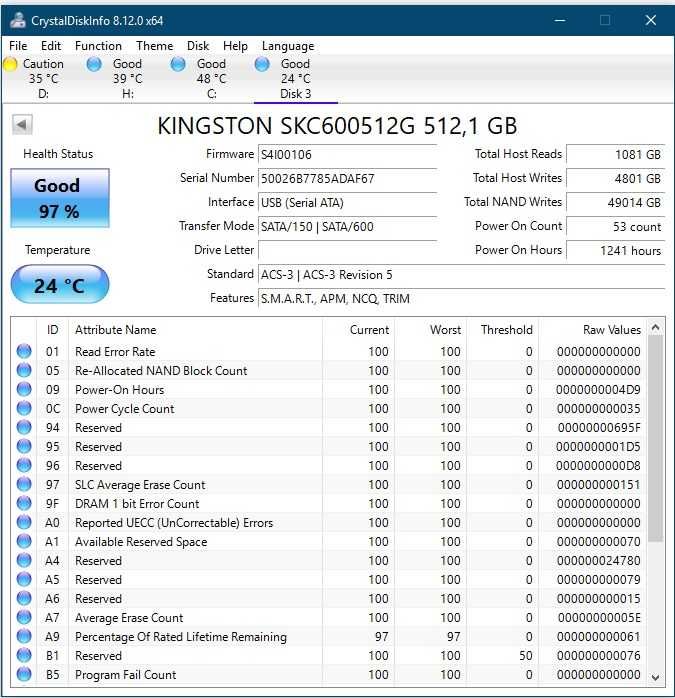Open the File menu
This screenshot has width=675, height=698.
pyautogui.click(x=18, y=46)
